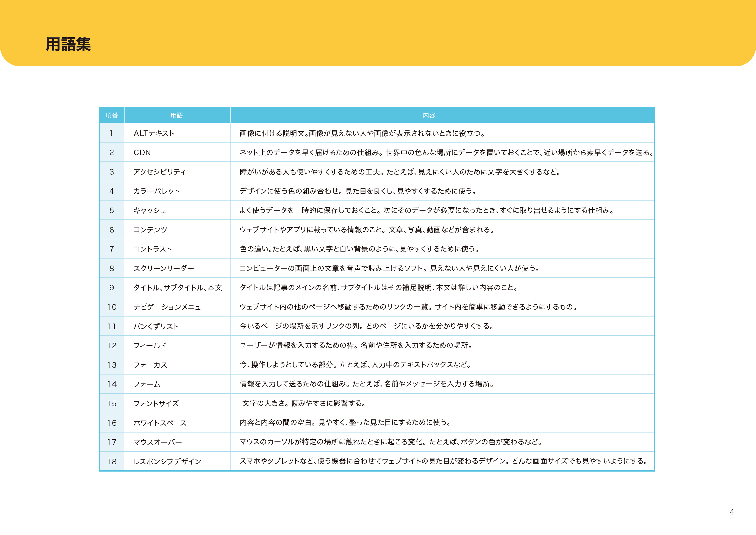Select the term タイトル、サブタイトル、本文

coord(178,288)
